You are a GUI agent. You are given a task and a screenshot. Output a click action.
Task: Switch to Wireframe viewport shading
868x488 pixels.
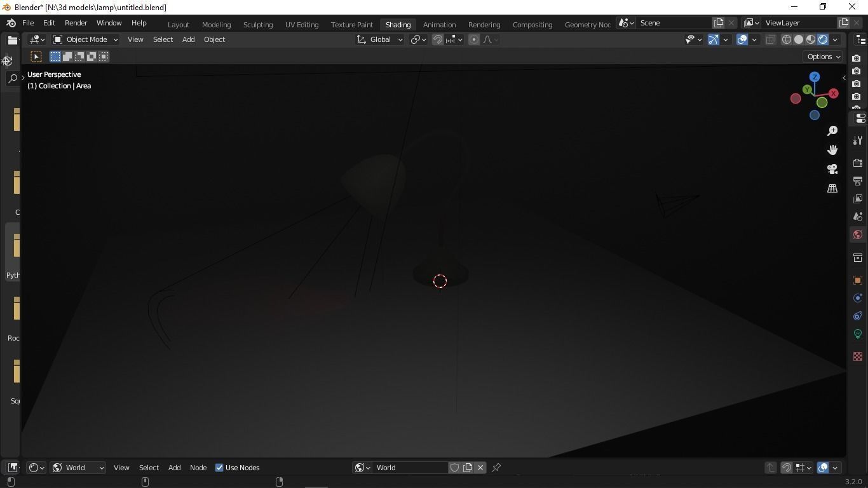[x=787, y=39]
